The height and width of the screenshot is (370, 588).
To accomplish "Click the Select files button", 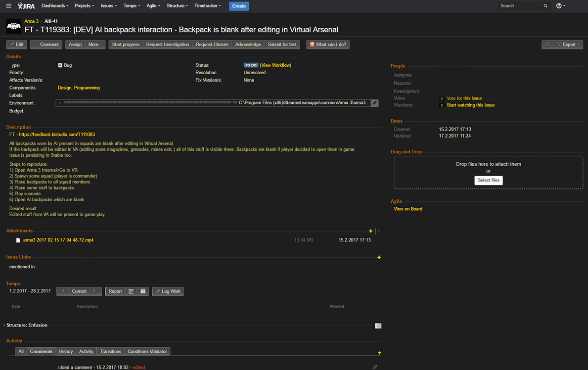I will pos(489,180).
